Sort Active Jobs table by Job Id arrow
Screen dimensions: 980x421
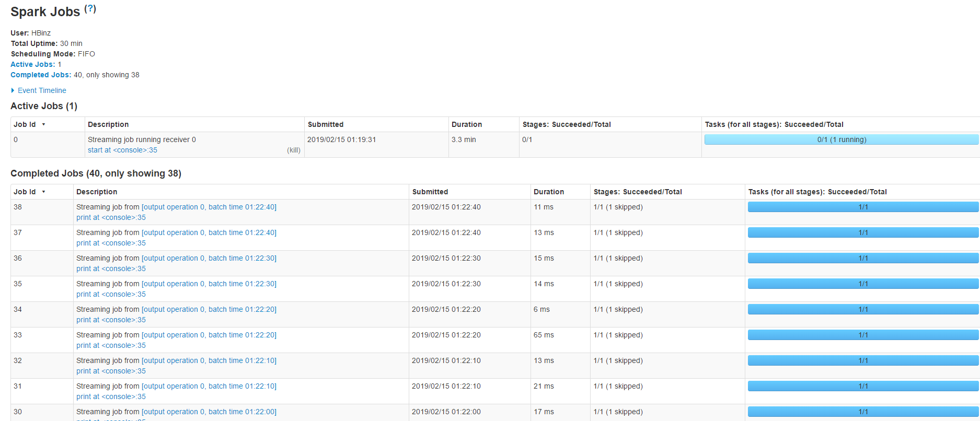[x=44, y=124]
